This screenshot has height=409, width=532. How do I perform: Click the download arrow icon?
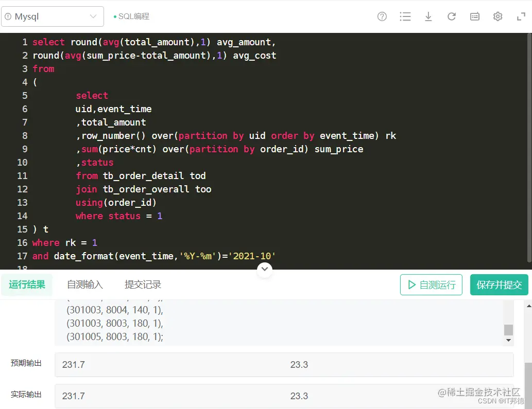pos(428,16)
